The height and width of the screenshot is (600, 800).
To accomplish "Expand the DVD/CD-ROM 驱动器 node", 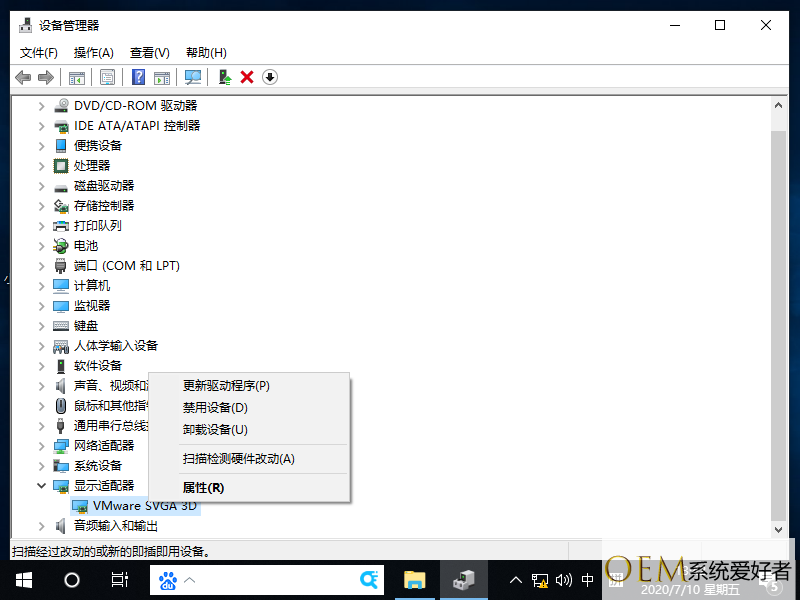I will tap(41, 105).
